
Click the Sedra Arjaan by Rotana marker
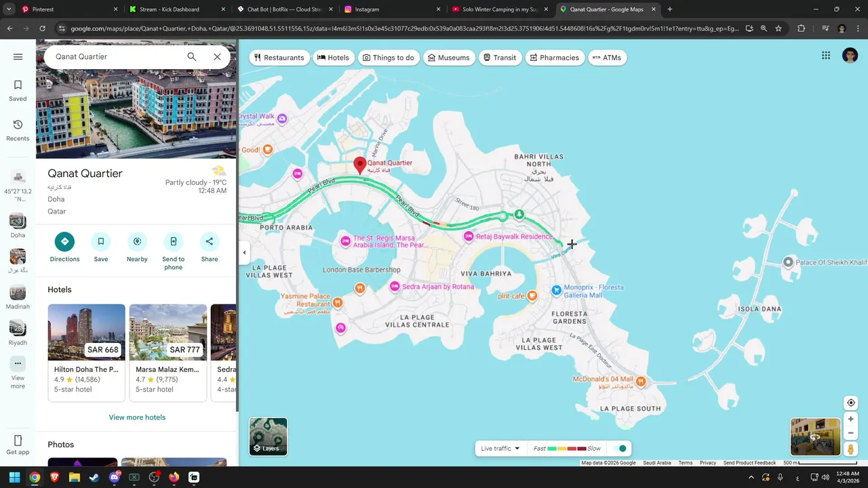(x=395, y=287)
